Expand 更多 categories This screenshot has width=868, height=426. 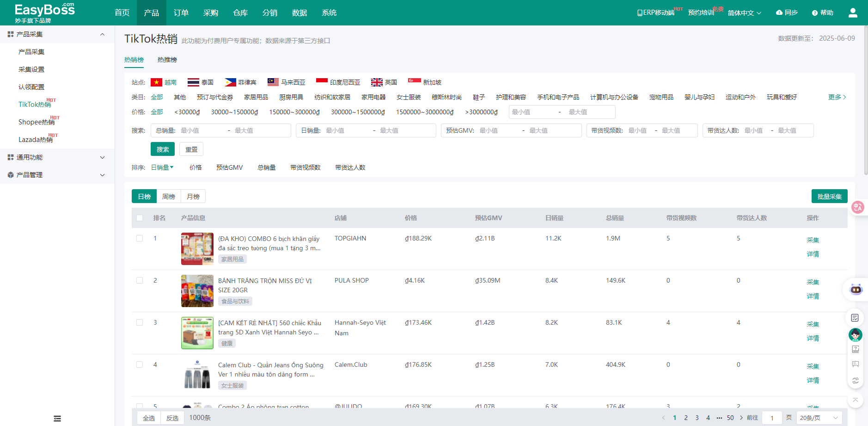pos(837,97)
